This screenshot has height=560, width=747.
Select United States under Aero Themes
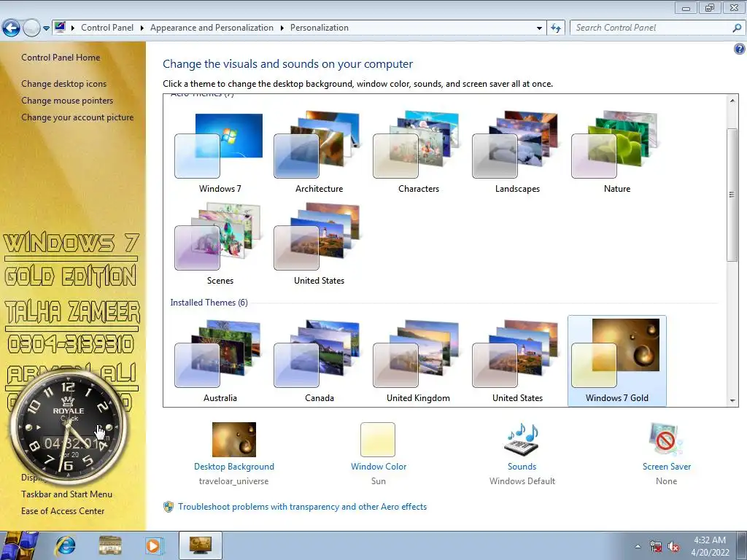coord(319,244)
